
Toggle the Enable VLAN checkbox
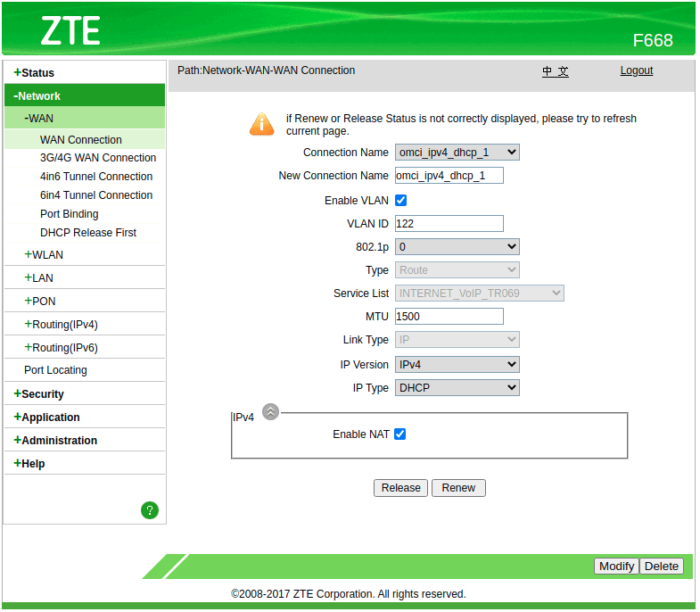click(401, 201)
